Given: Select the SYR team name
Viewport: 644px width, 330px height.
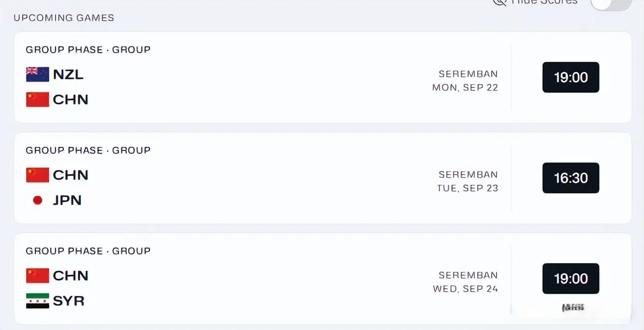Looking at the screenshot, I should (69, 301).
